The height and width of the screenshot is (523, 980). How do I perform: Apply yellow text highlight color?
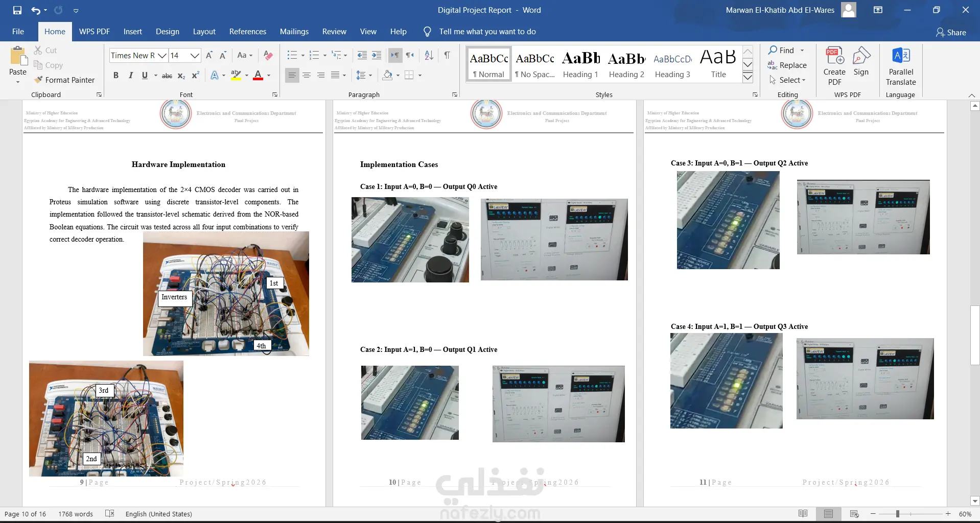click(236, 76)
